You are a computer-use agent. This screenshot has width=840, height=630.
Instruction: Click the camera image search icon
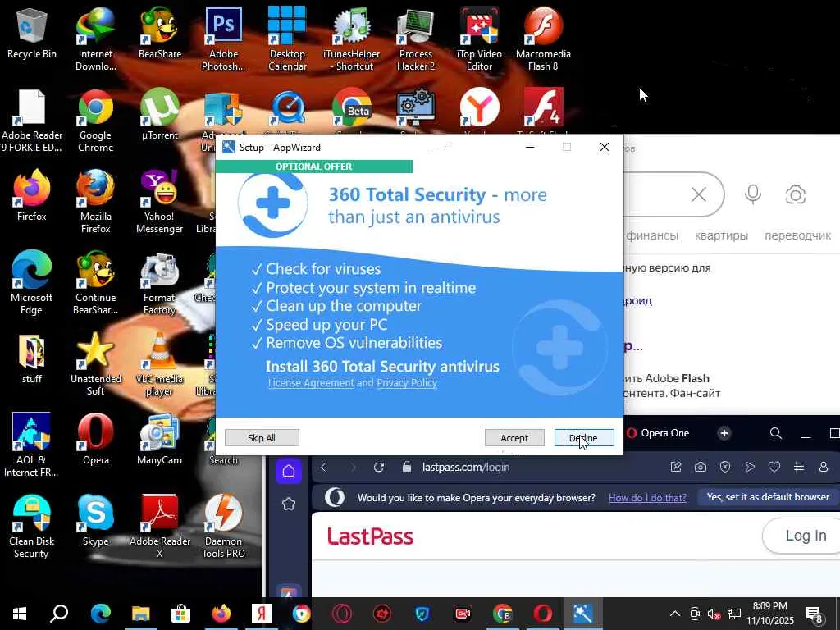(796, 194)
